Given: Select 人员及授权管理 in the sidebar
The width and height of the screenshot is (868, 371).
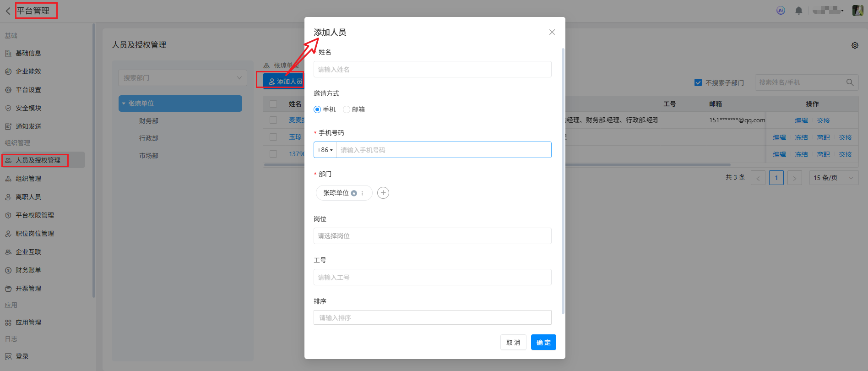Looking at the screenshot, I should coord(38,160).
